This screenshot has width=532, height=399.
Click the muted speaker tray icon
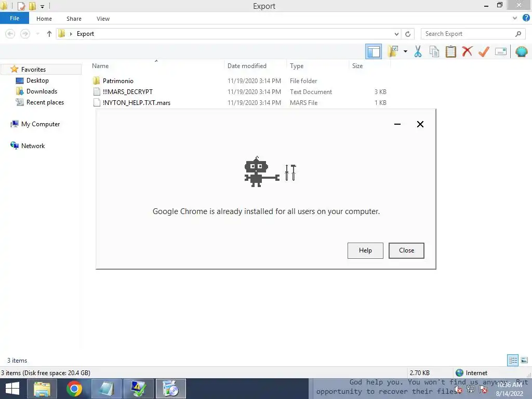pyautogui.click(x=458, y=390)
